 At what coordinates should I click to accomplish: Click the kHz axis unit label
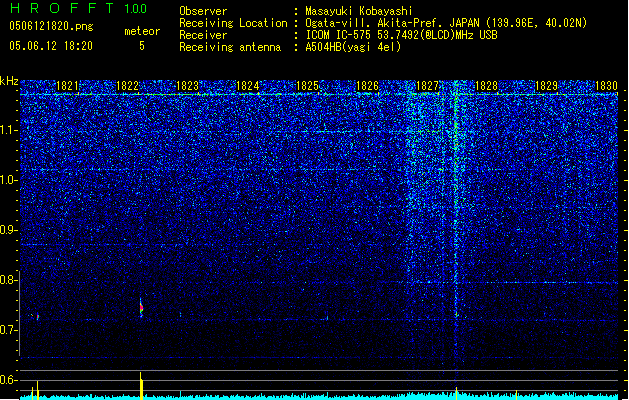(9, 81)
